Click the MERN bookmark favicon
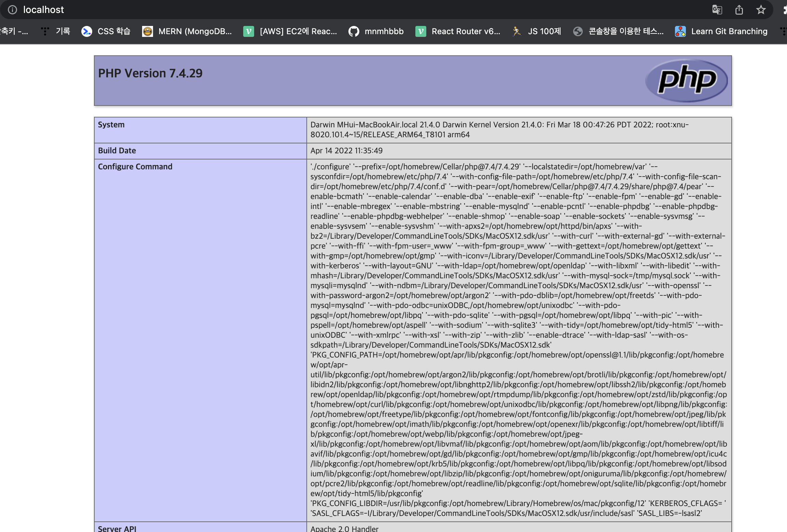 [x=147, y=31]
